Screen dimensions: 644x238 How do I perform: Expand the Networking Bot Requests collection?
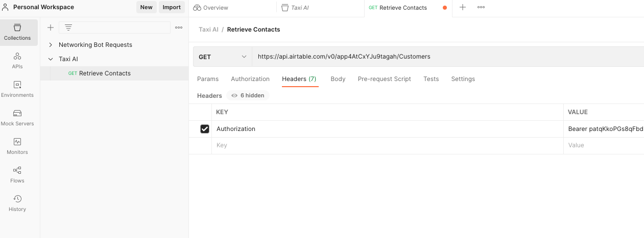(51, 45)
